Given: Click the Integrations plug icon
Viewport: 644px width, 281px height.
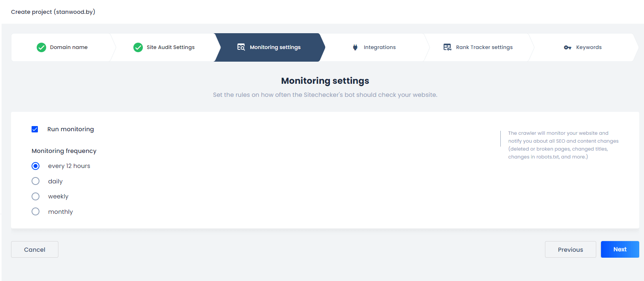Looking at the screenshot, I should tap(355, 47).
